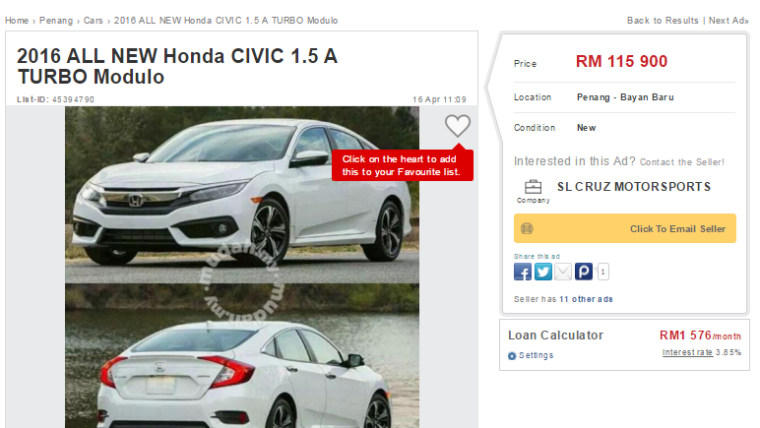Go to Home breadcrumb
Viewport: 760px width, 428px height.
tap(16, 20)
